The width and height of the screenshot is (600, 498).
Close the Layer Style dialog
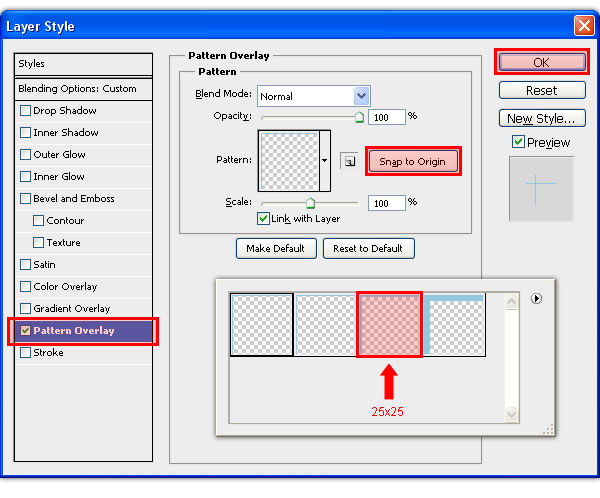[584, 26]
